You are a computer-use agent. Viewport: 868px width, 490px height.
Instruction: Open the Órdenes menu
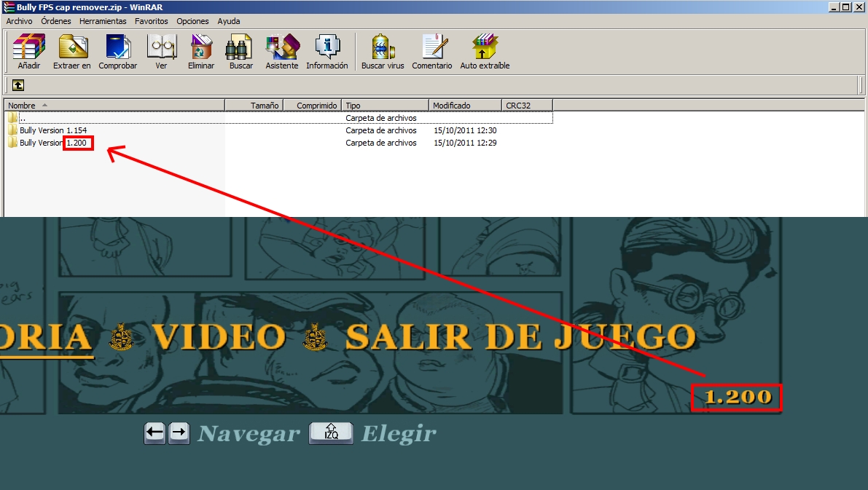click(x=56, y=21)
